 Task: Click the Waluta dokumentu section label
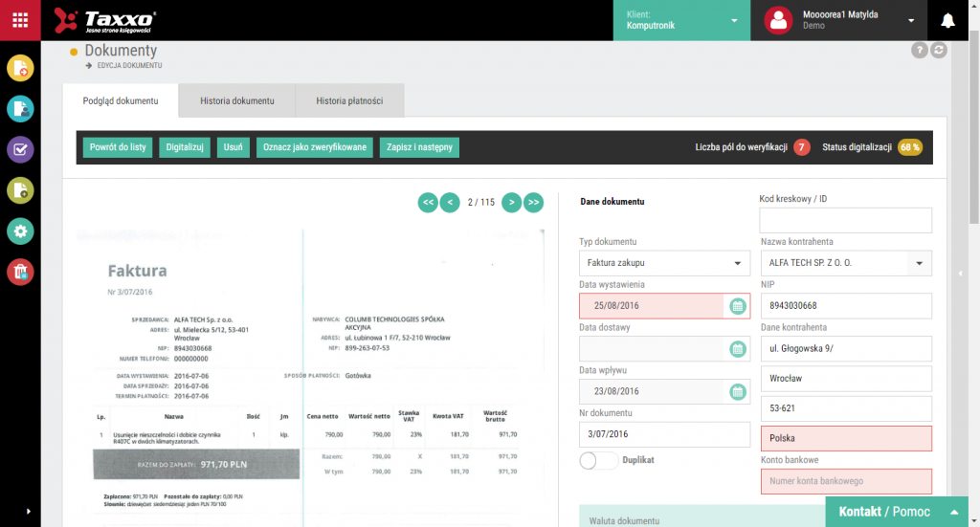tap(624, 520)
